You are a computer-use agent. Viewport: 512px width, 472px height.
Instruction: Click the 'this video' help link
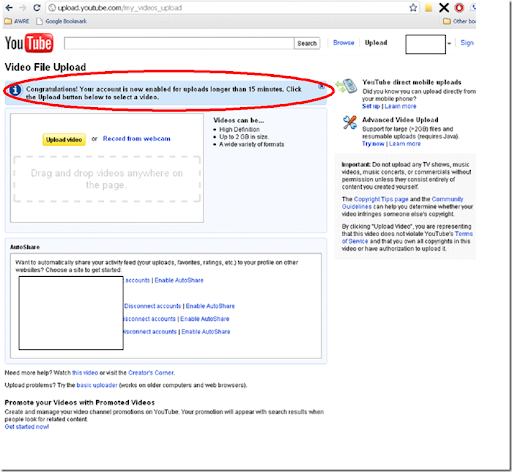[x=85, y=373]
